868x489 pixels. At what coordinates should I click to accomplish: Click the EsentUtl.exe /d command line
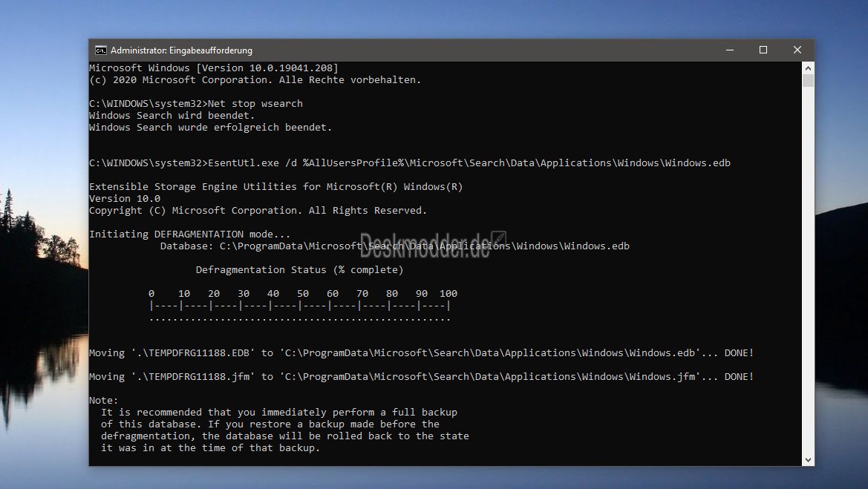[x=410, y=163]
